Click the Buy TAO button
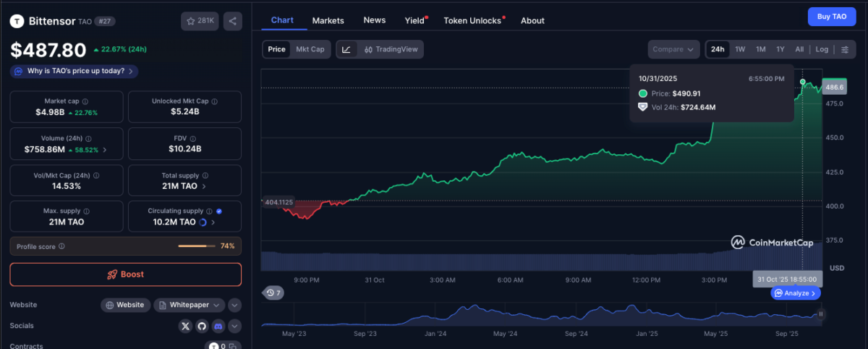The image size is (868, 349). [x=831, y=16]
